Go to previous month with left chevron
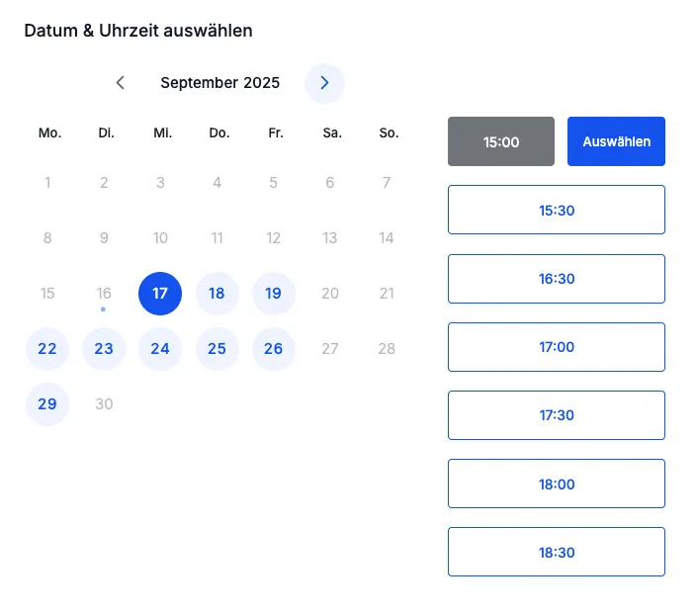This screenshot has width=696, height=616. pyautogui.click(x=121, y=82)
